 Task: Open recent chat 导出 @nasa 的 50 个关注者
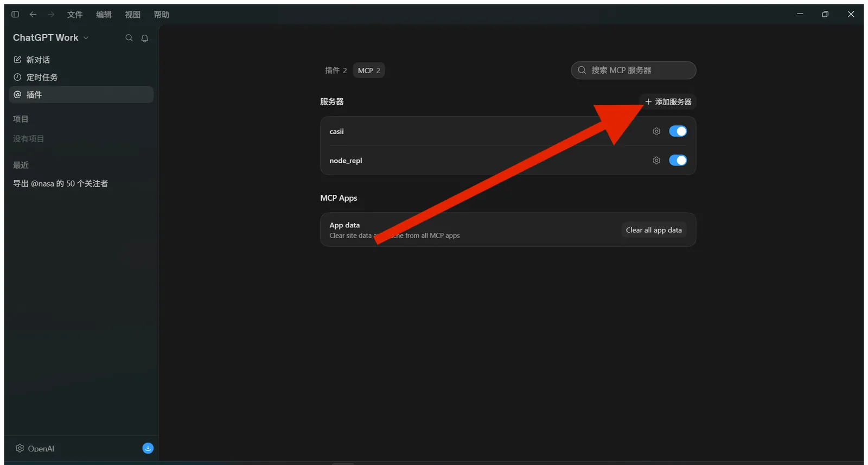[60, 183]
